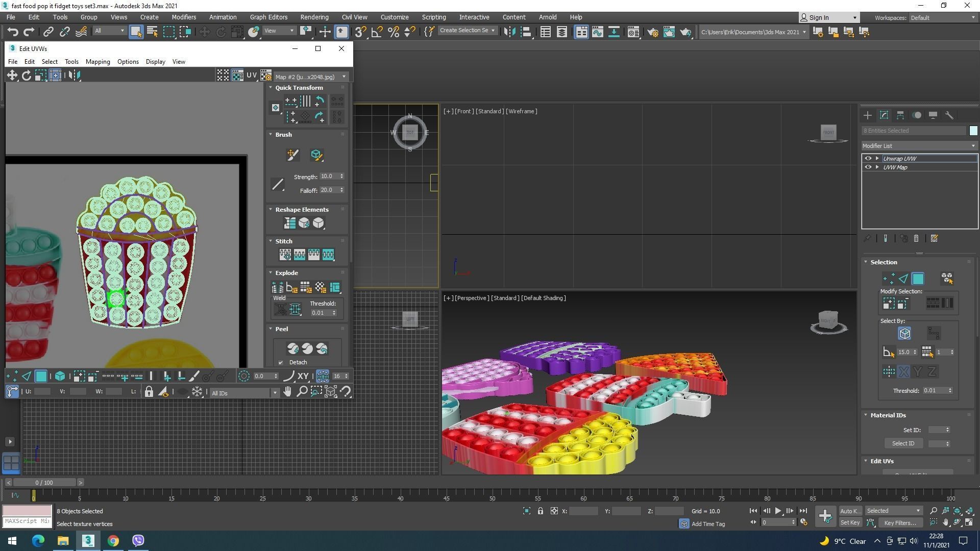Viewport: 980px width, 551px height.
Task: Click Remove modifier trash icon
Action: pyautogui.click(x=916, y=239)
